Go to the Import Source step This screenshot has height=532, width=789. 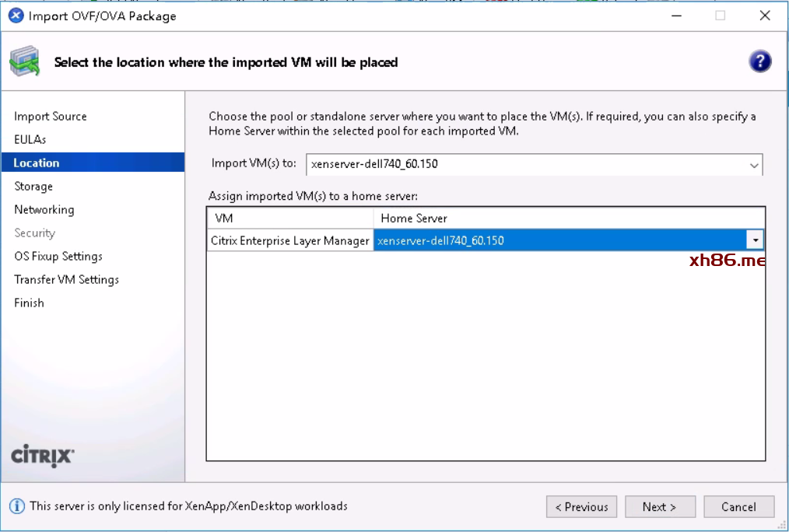pyautogui.click(x=51, y=117)
